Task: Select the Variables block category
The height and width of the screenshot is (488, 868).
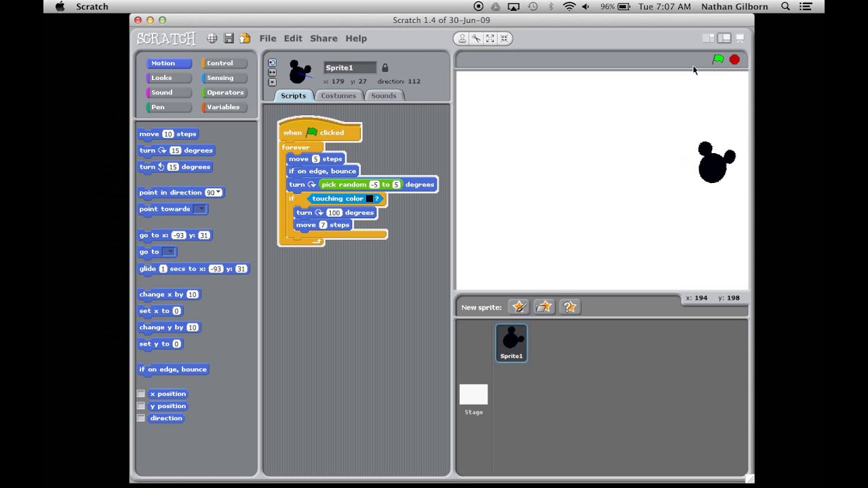Action: click(x=224, y=107)
